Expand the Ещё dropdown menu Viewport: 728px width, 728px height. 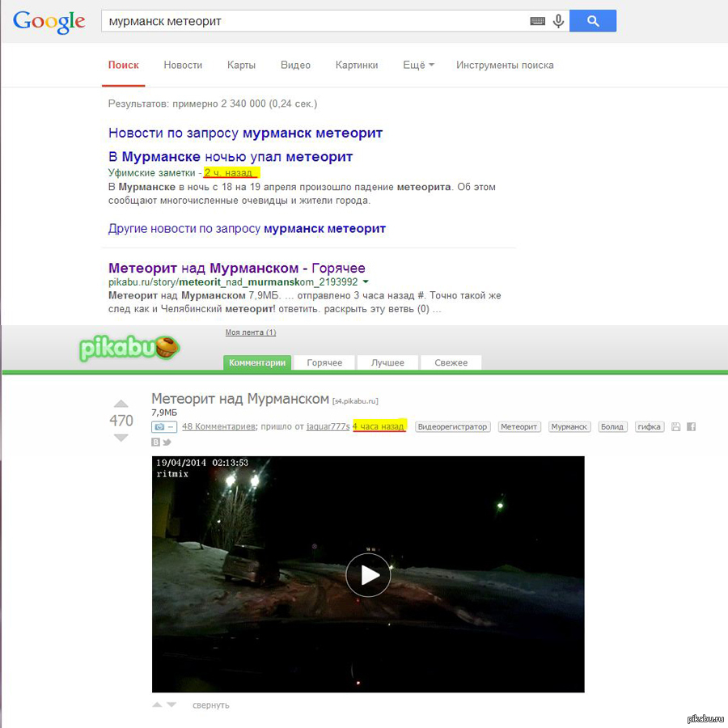(418, 65)
